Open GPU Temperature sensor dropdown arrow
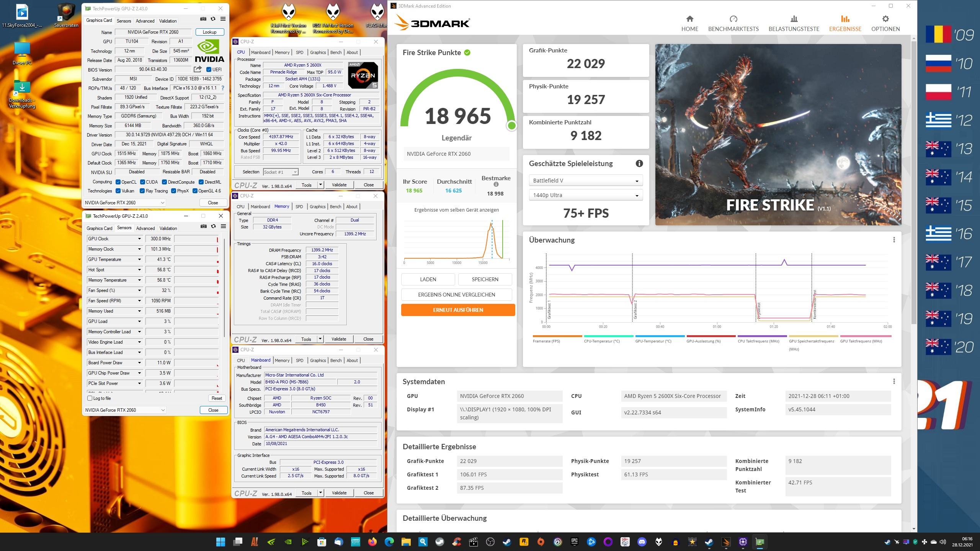 point(139,259)
